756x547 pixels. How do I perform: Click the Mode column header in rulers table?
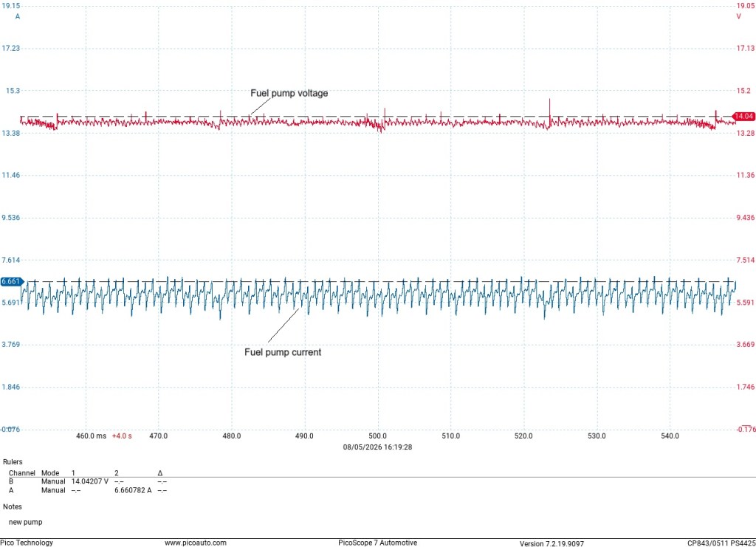point(50,473)
